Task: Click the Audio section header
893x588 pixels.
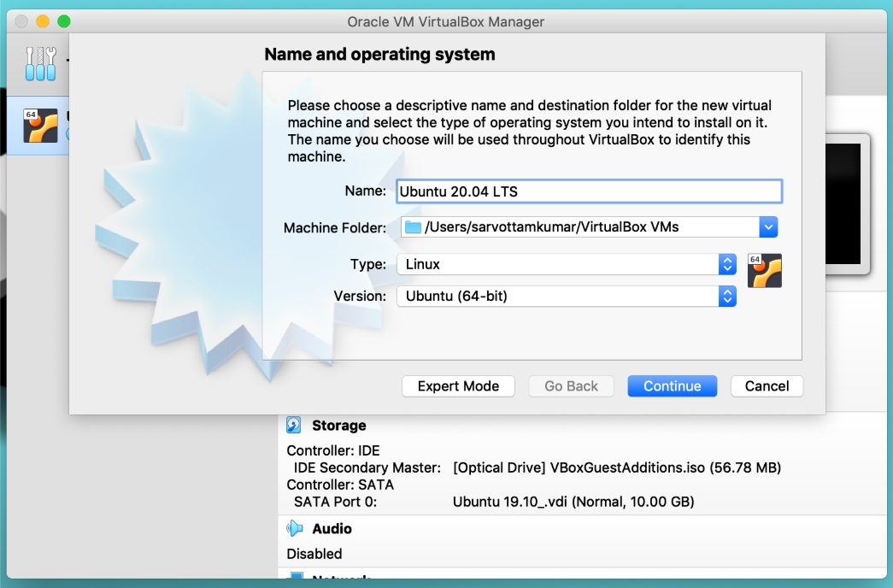Action: (x=332, y=529)
